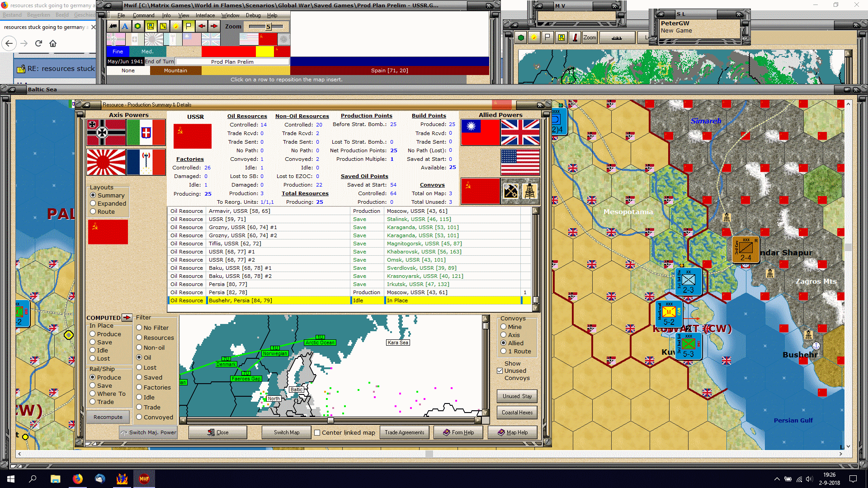Click the pickaxe resource icon beside USSR flag
This screenshot has height=488, width=868.
511,191
